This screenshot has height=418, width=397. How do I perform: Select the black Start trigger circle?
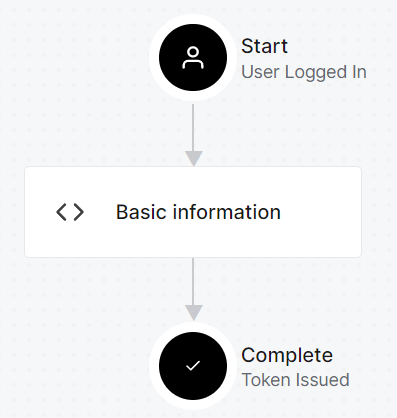pos(193,58)
